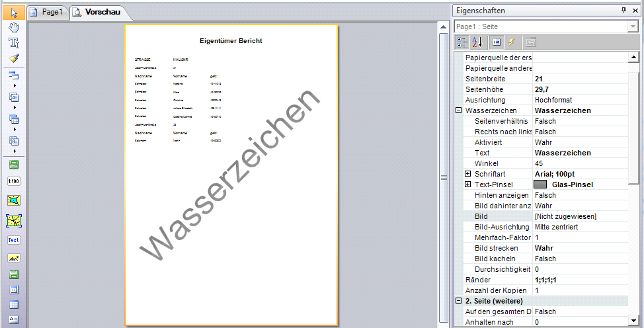
Task: Select the arrow pointer tool
Action: [14, 12]
